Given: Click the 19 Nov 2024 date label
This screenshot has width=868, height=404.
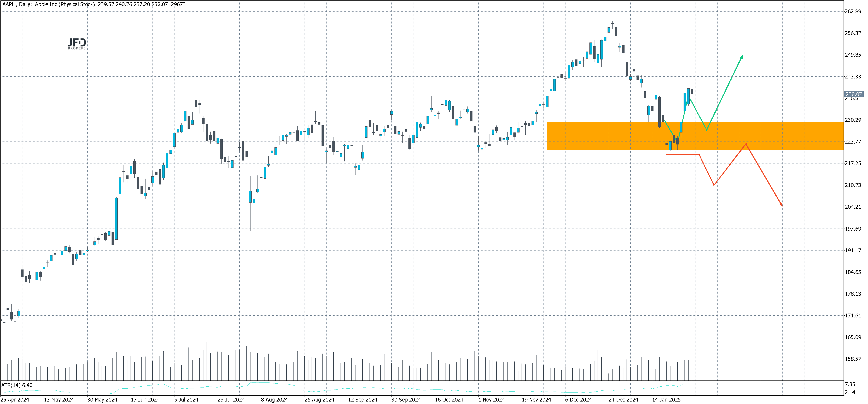Looking at the screenshot, I should [537, 400].
